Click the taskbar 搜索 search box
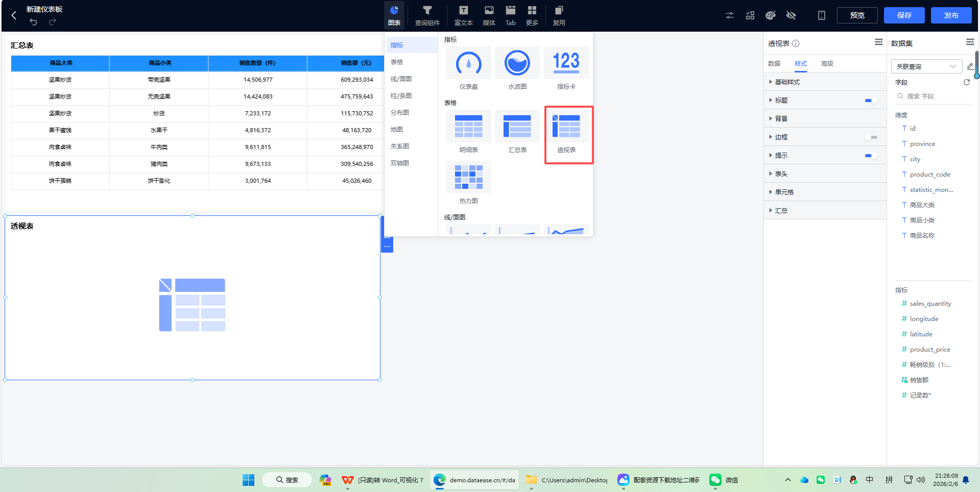The width and height of the screenshot is (980, 492). (x=287, y=480)
